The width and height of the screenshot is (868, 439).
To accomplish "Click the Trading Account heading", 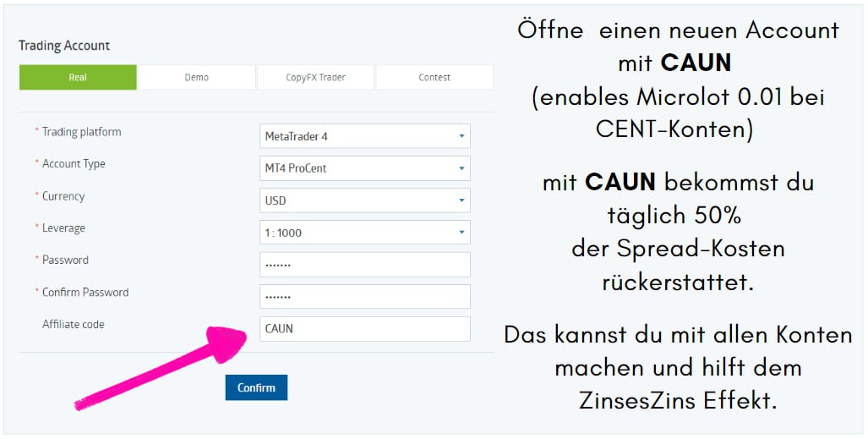I will click(64, 46).
